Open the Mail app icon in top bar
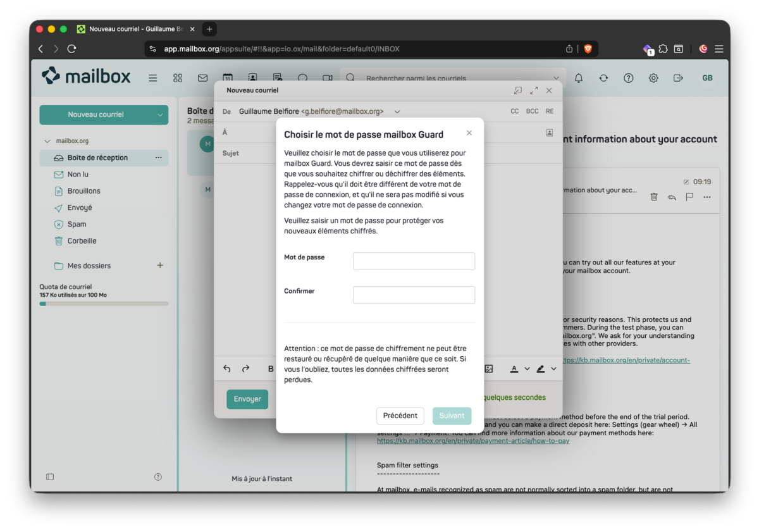759x532 pixels. coord(202,78)
